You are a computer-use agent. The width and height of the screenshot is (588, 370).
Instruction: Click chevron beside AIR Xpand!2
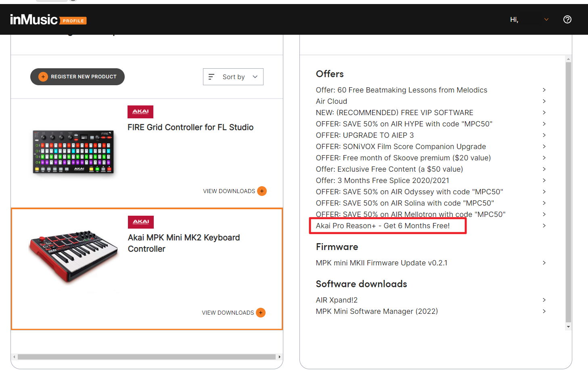[x=544, y=300]
